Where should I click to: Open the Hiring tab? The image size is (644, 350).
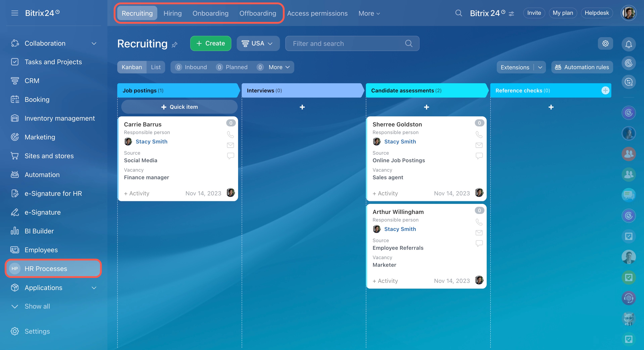point(173,13)
